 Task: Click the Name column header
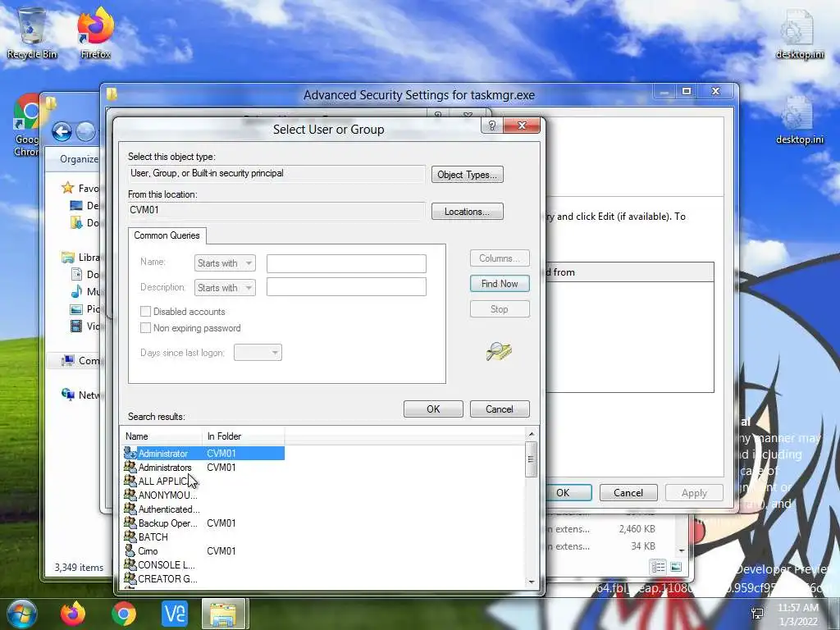(x=162, y=436)
